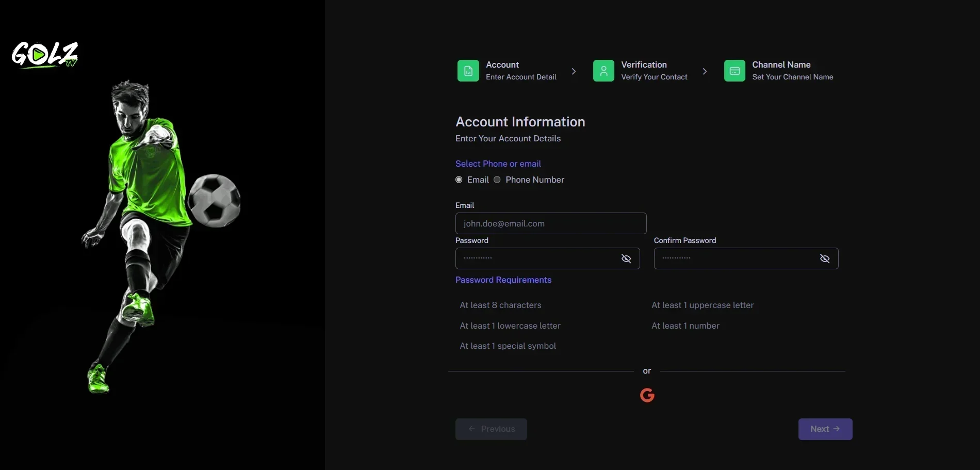Open the Account step tab
Image resolution: width=980 pixels, height=470 pixels.
click(520, 71)
